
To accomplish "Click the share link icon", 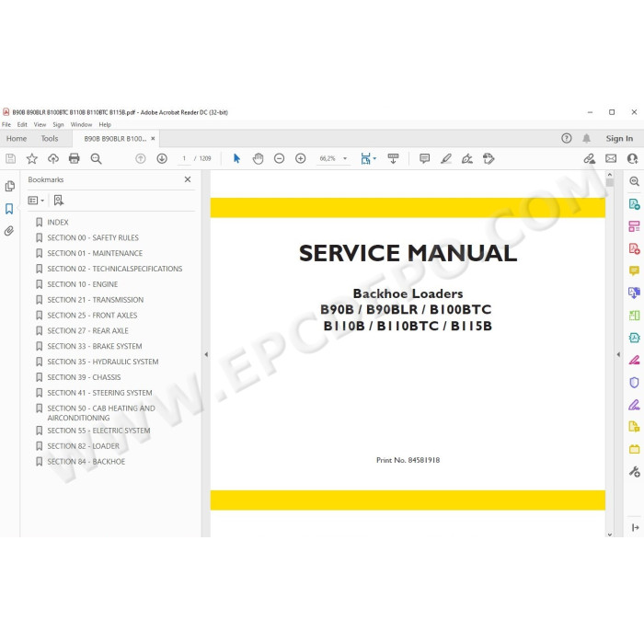I will click(x=590, y=158).
